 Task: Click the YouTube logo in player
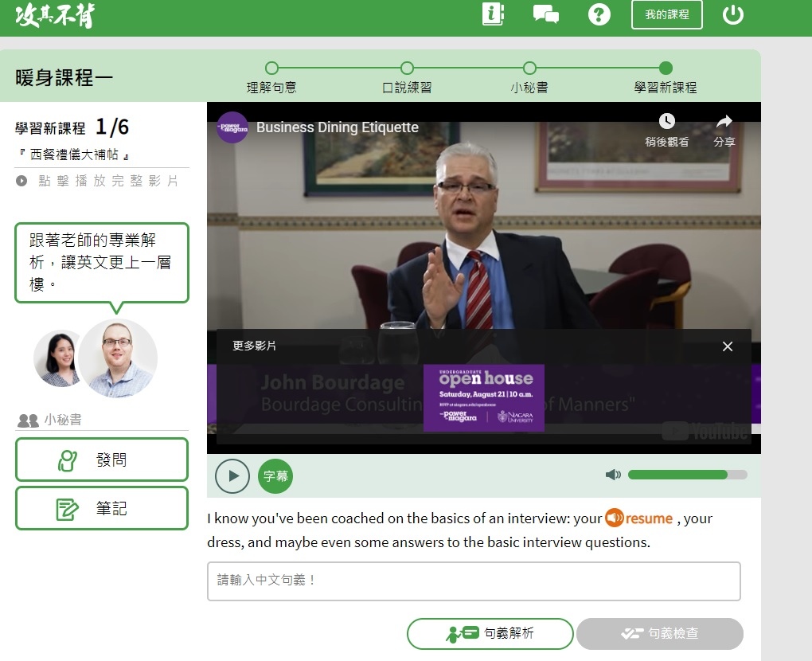[705, 431]
